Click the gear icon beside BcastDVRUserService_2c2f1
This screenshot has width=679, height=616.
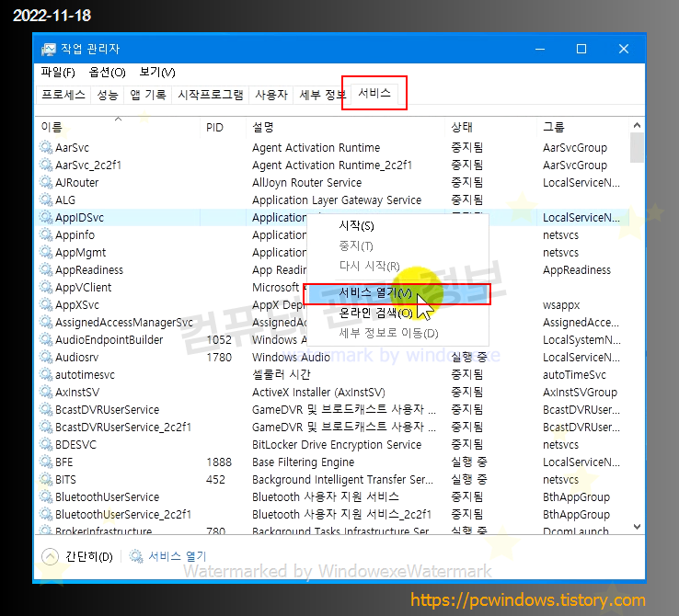[x=46, y=427]
